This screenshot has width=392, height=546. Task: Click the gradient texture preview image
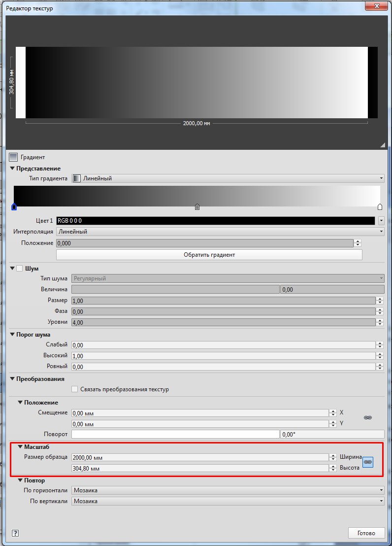196,82
